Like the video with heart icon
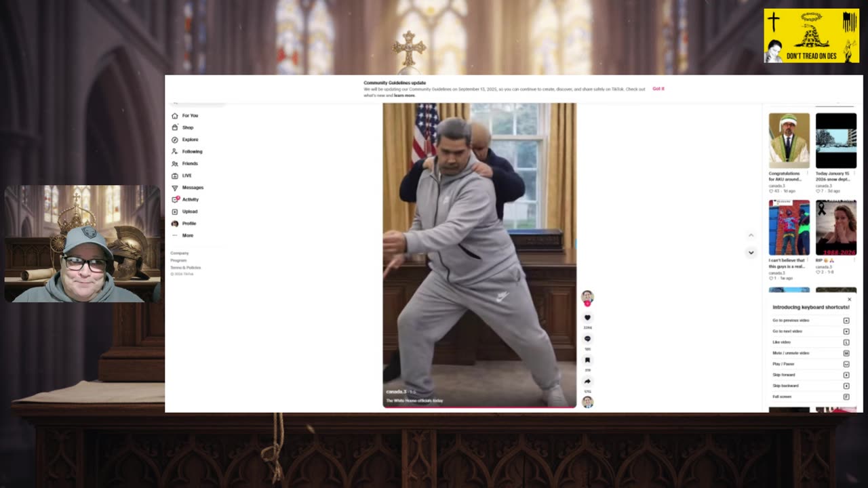Viewport: 868px width, 488px height. tap(587, 318)
